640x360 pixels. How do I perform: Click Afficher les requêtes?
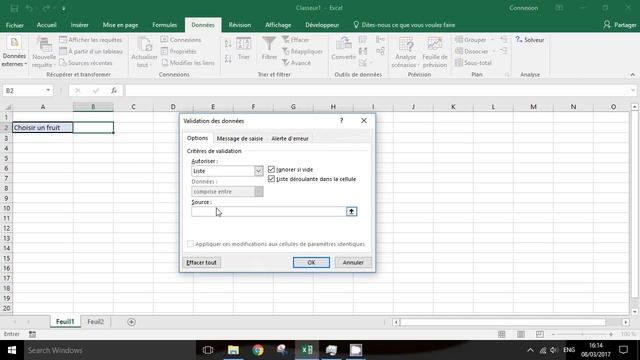[91, 40]
